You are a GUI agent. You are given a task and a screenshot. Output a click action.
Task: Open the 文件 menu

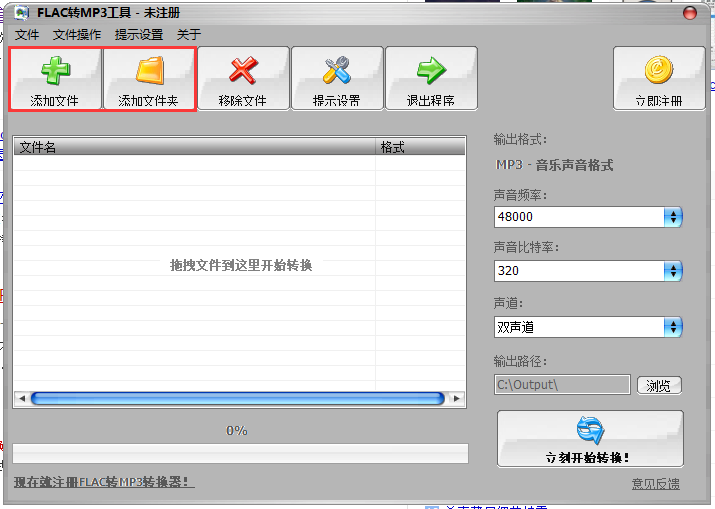(x=27, y=34)
